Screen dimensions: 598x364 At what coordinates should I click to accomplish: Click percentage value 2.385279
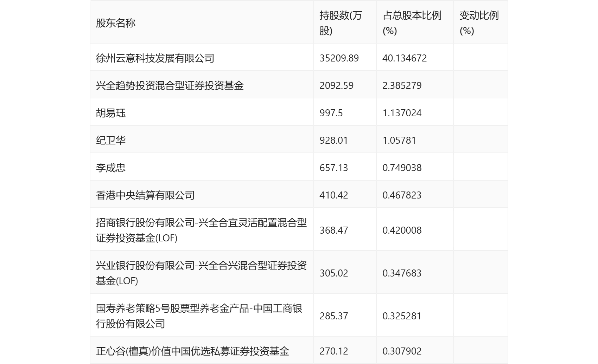tap(402, 85)
